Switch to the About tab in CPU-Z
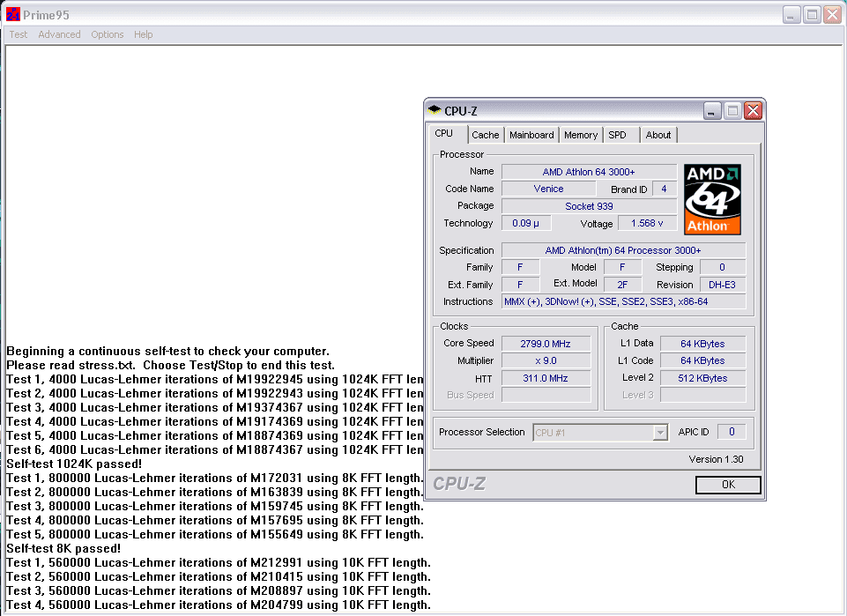This screenshot has height=616, width=847. [658, 135]
